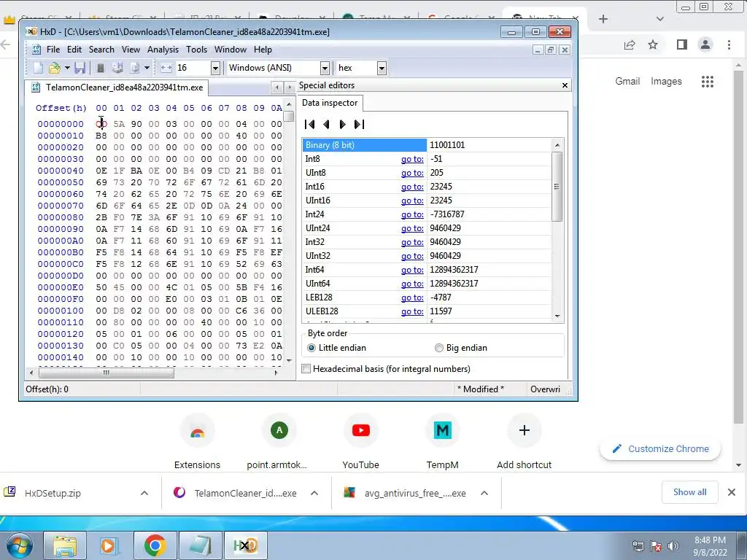This screenshot has height=560, width=747.
Task: Open Google apps grid
Action: tap(708, 82)
